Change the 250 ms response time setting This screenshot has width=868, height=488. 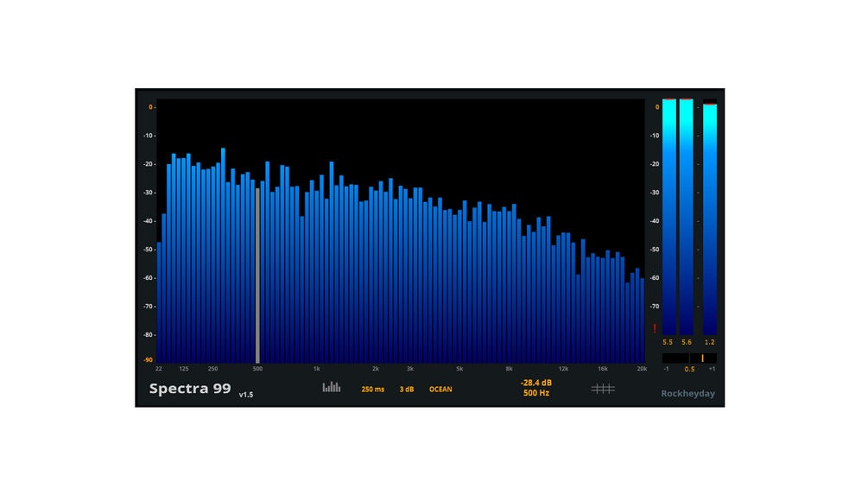coord(372,390)
